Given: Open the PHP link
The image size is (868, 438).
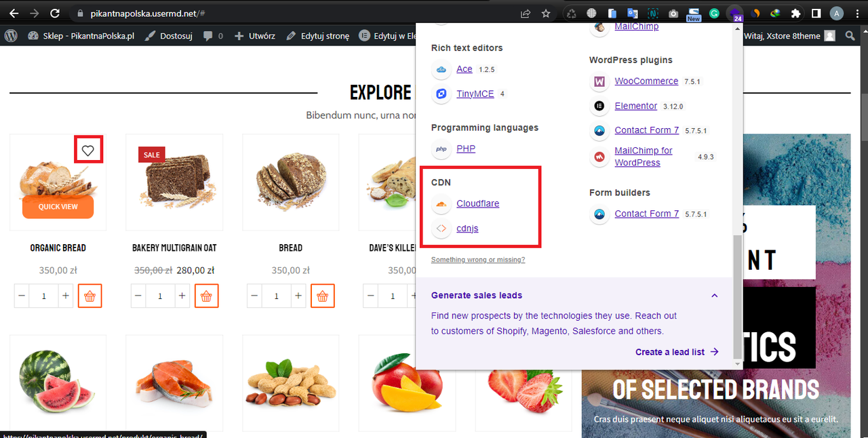Looking at the screenshot, I should pyautogui.click(x=466, y=149).
